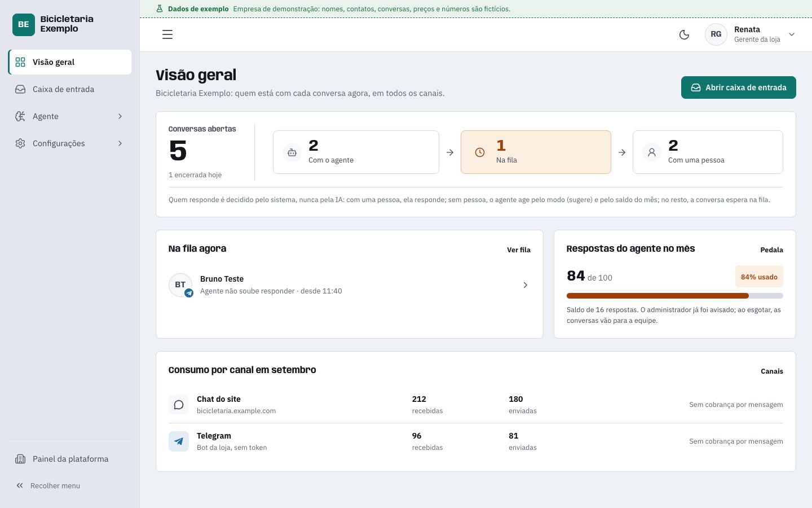Click the person icon in Com uma pessoa

click(x=652, y=152)
